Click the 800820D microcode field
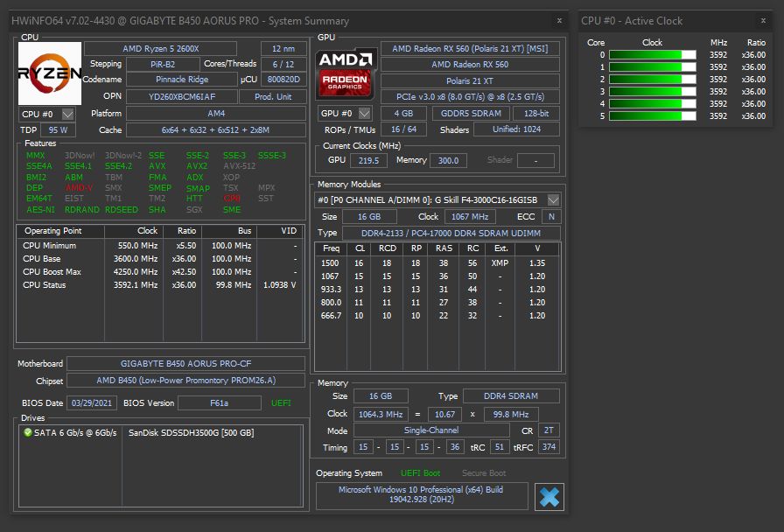This screenshot has height=532, width=784. coord(283,80)
